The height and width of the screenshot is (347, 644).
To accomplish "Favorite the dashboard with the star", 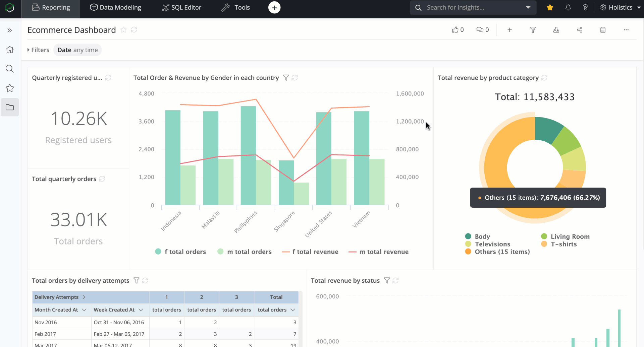I will point(123,30).
